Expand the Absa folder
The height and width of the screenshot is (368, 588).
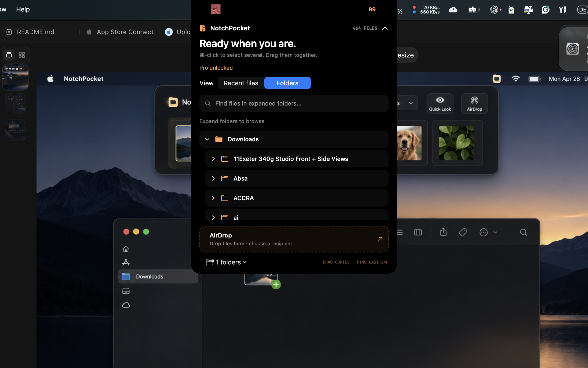pos(213,178)
